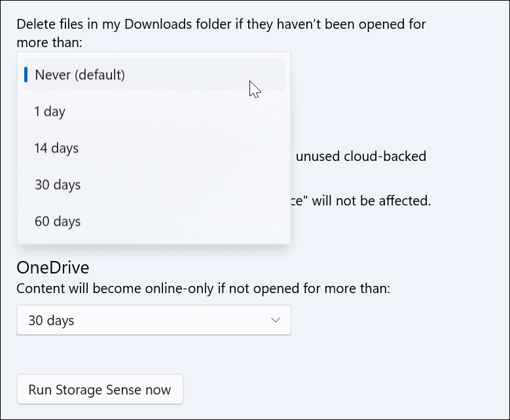Click the blue selection indicator beside Never

click(x=26, y=75)
